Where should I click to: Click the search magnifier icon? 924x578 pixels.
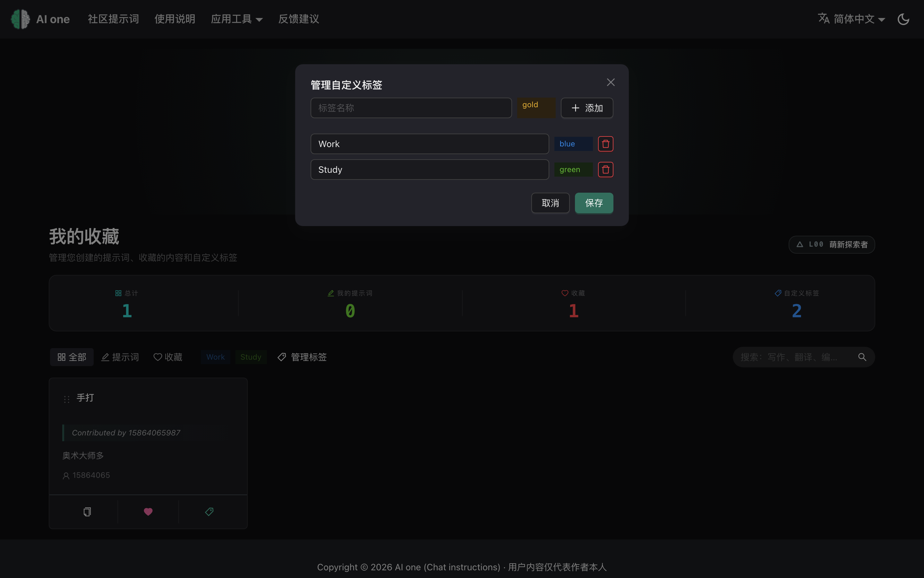tap(862, 357)
